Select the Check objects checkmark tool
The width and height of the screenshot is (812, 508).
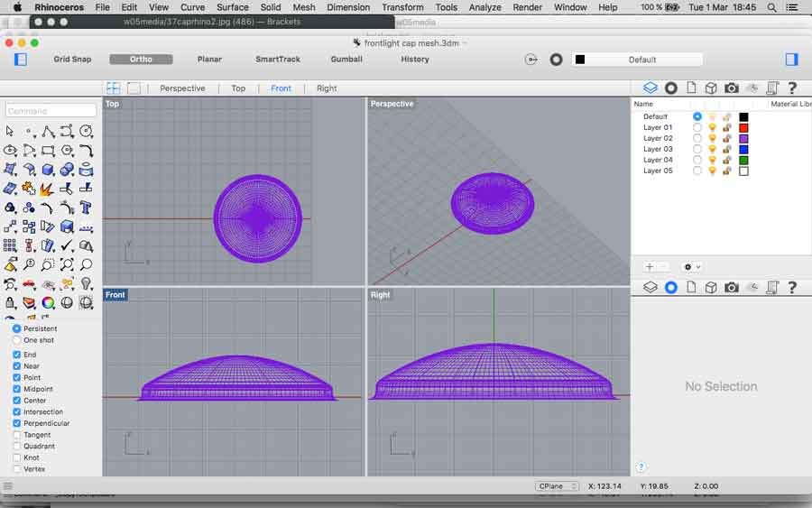tap(68, 245)
